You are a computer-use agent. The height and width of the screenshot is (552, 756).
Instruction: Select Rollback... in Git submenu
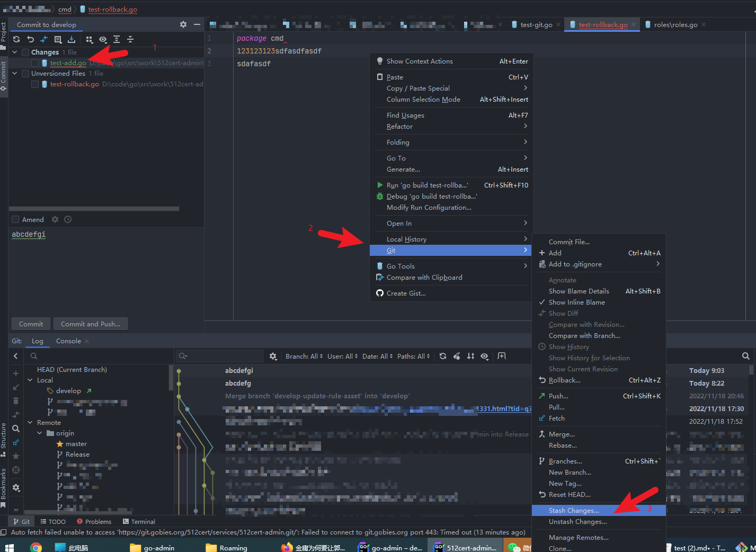click(x=599, y=380)
